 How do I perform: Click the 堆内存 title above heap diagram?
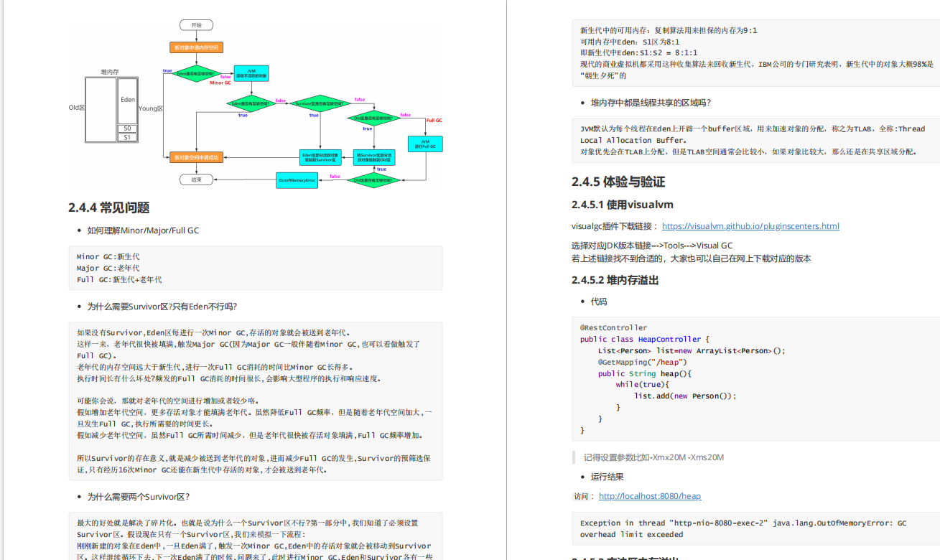(110, 72)
